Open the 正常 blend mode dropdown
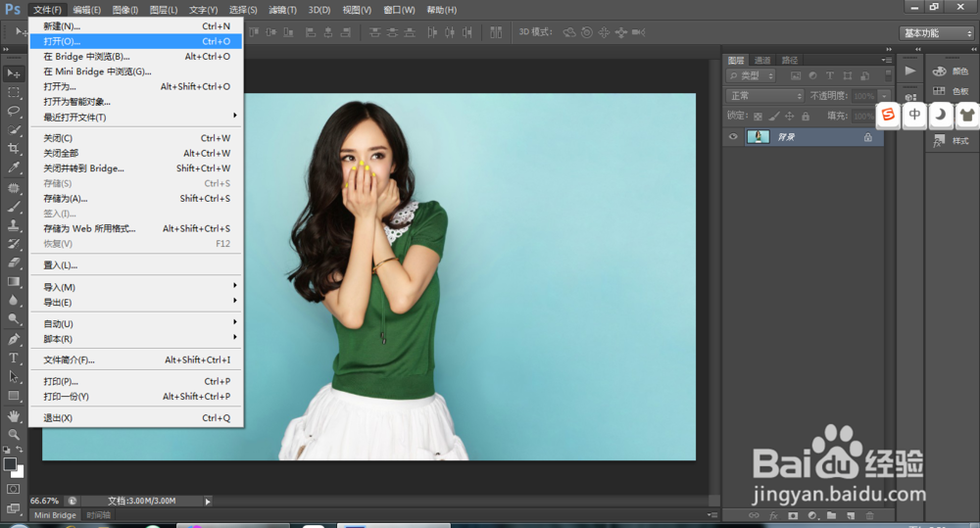This screenshot has height=528, width=980. (x=764, y=96)
